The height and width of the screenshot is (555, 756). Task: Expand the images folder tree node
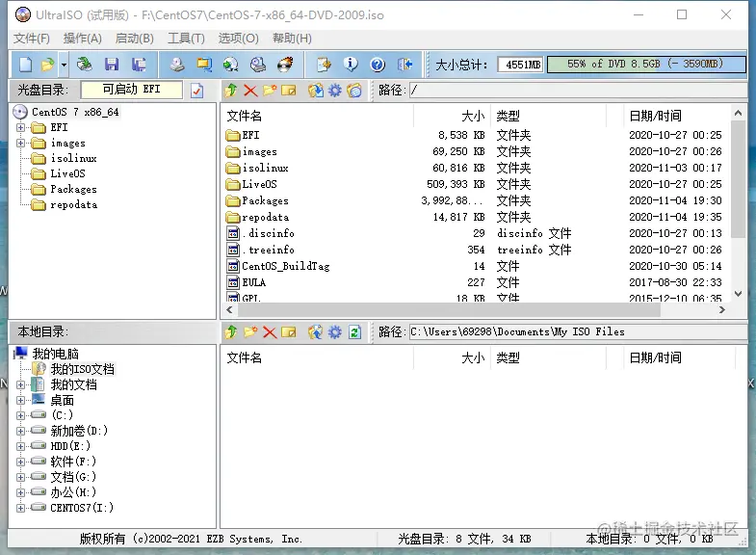21,144
